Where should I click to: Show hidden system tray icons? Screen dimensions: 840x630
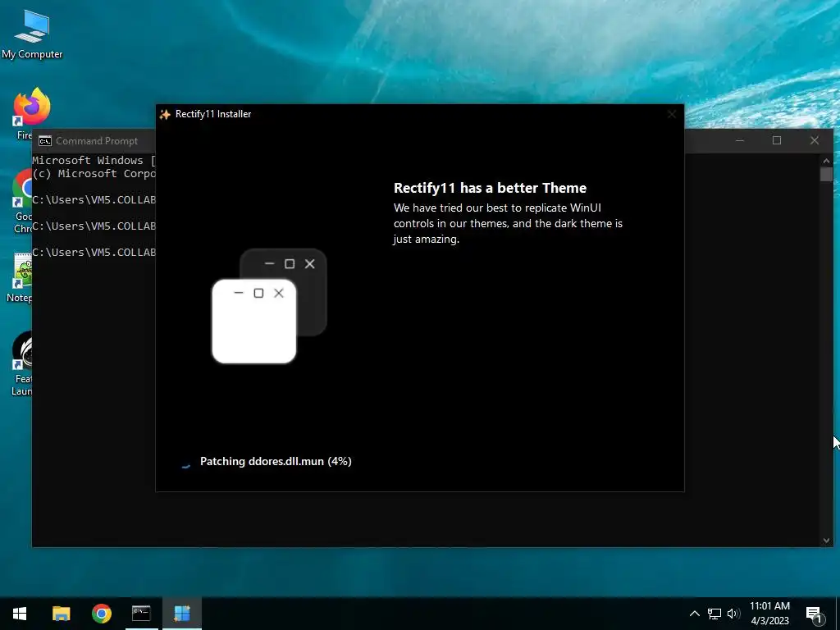click(694, 614)
